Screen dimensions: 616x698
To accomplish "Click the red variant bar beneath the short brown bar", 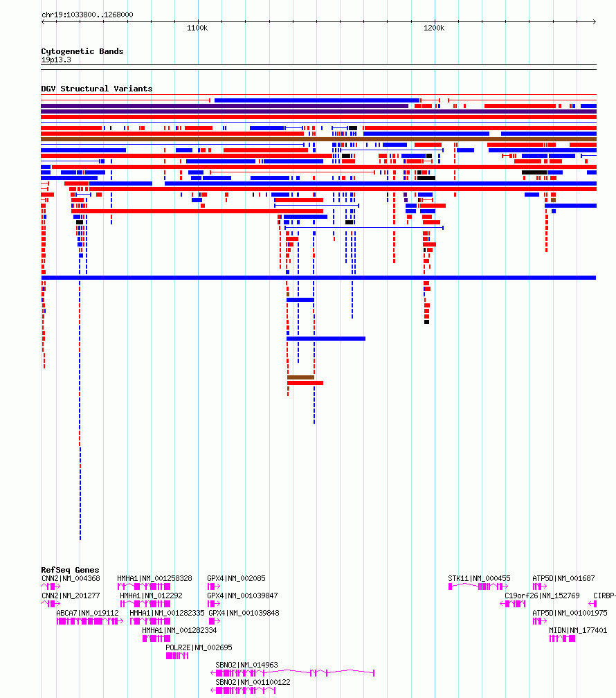I will tap(305, 383).
